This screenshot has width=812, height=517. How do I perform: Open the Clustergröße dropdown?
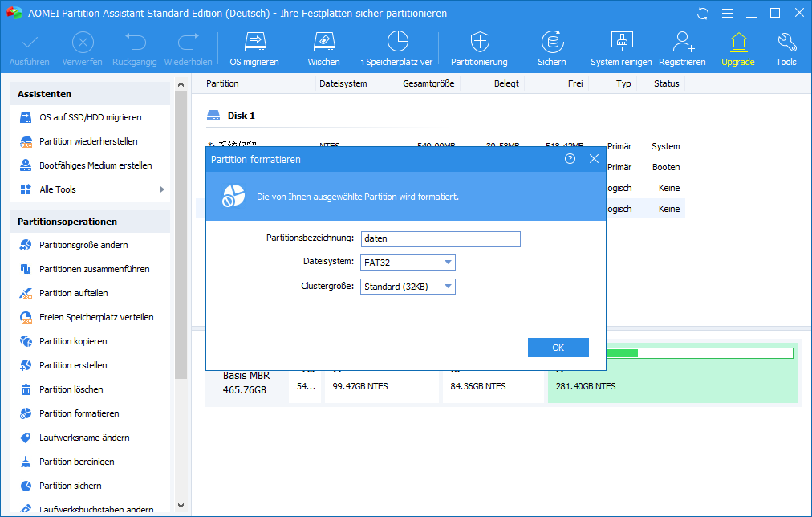tap(408, 287)
